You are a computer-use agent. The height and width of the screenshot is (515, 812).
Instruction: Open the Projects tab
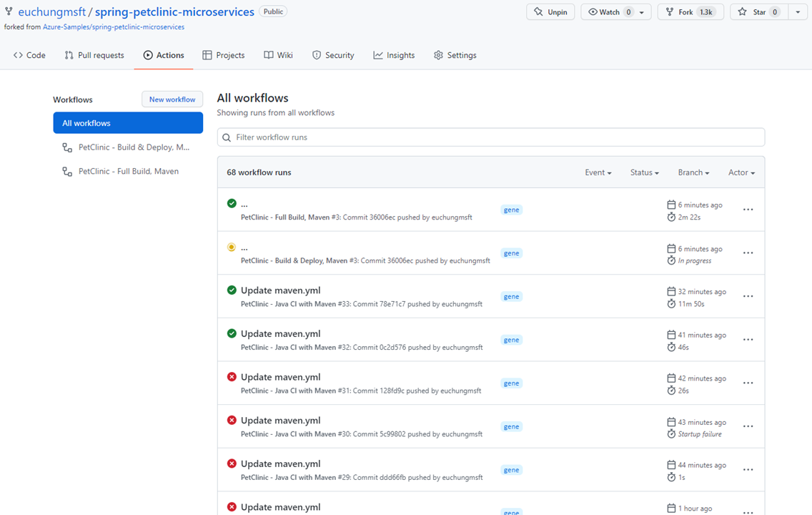[223, 55]
